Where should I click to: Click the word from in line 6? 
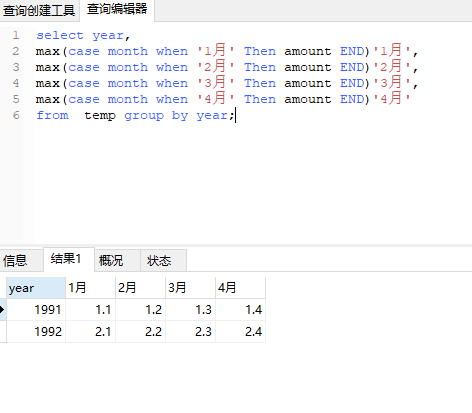[52, 115]
